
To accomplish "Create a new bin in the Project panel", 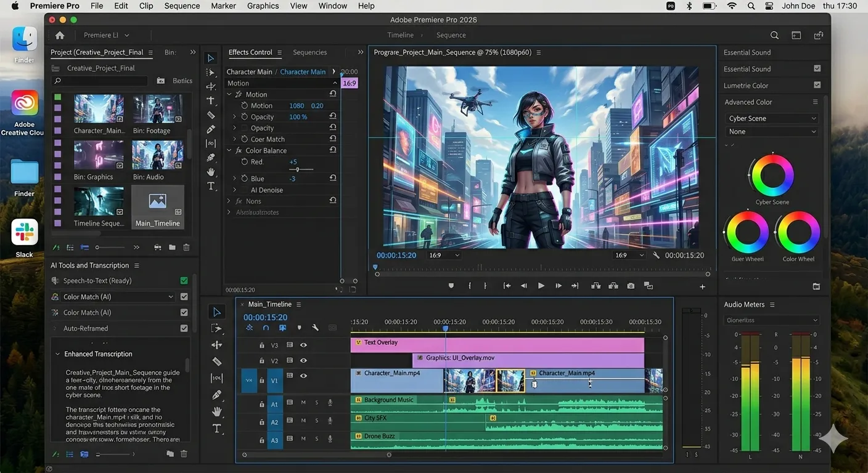I will pos(172,247).
